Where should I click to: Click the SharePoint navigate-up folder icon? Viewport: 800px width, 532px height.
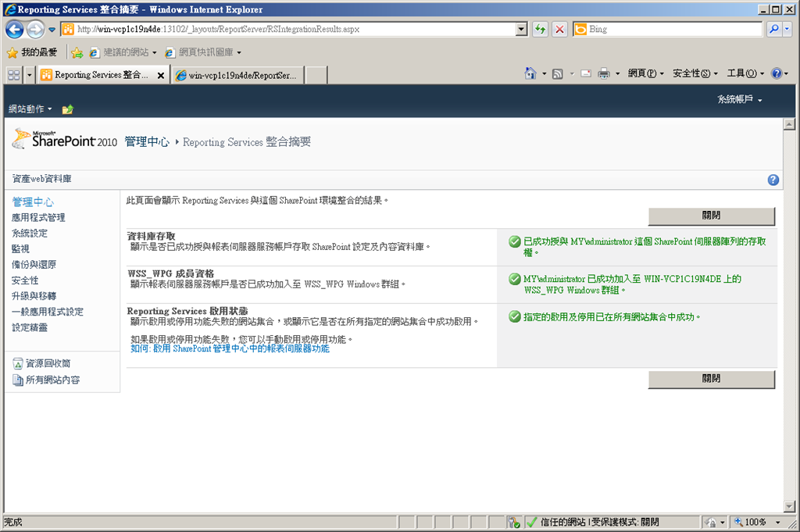[67, 109]
